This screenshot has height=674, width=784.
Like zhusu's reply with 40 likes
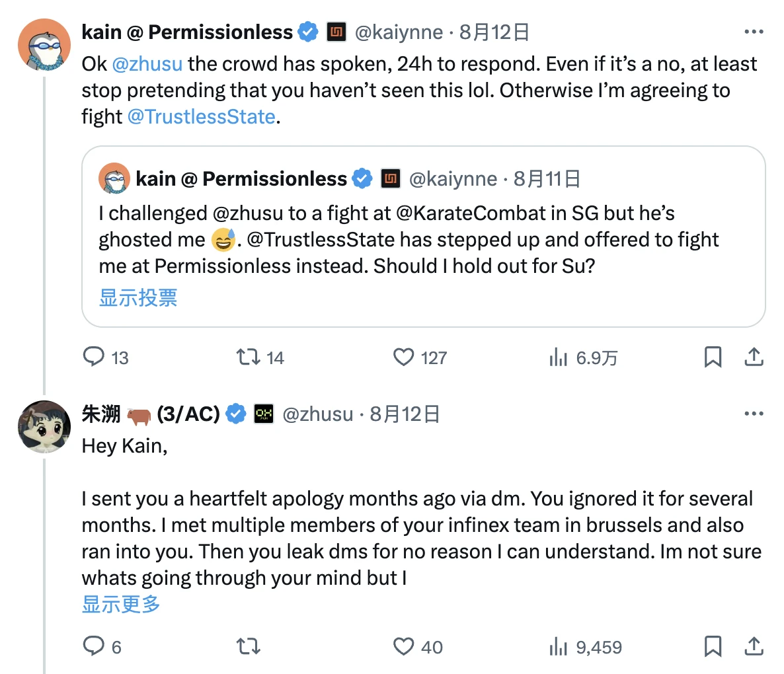(403, 646)
